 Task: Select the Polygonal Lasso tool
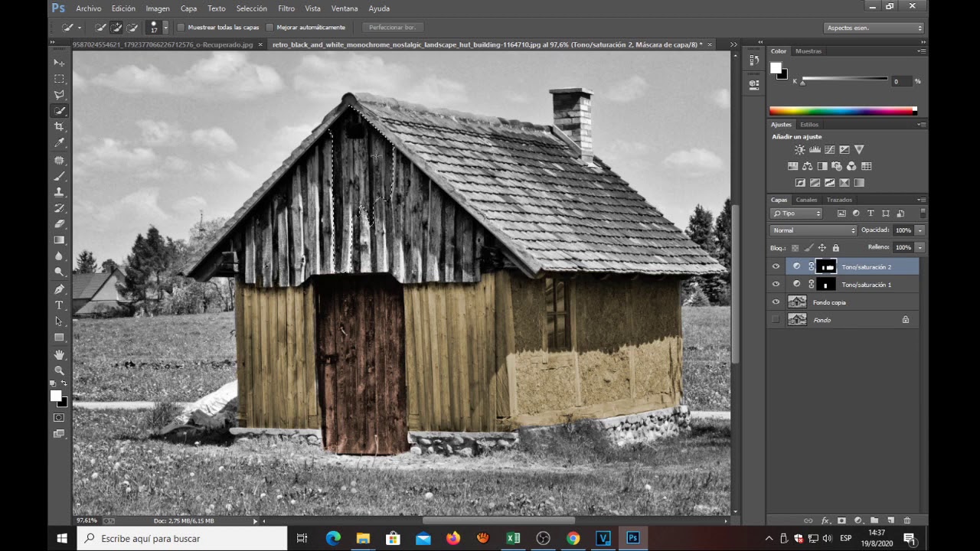(59, 95)
